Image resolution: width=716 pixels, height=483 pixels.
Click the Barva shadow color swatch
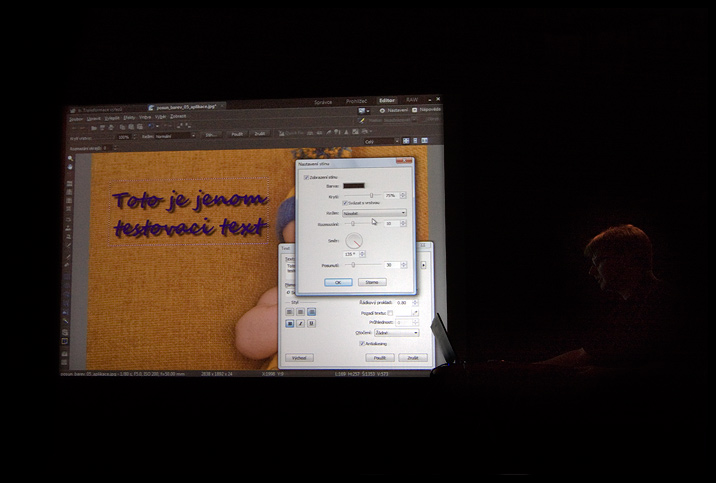354,186
